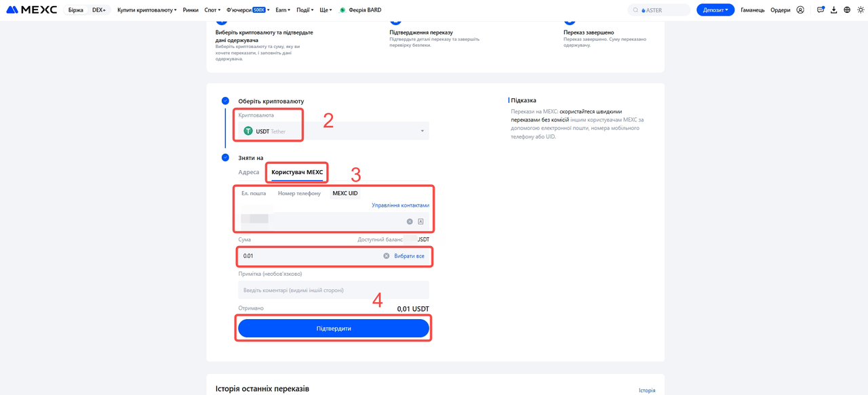Screen dimensions: 868x395
Task: Clear the UID recipient field
Action: tap(410, 222)
